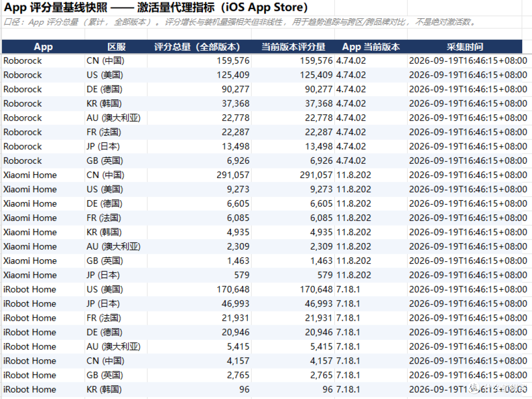Click Roborock DE total rating count 90,277

point(235,89)
